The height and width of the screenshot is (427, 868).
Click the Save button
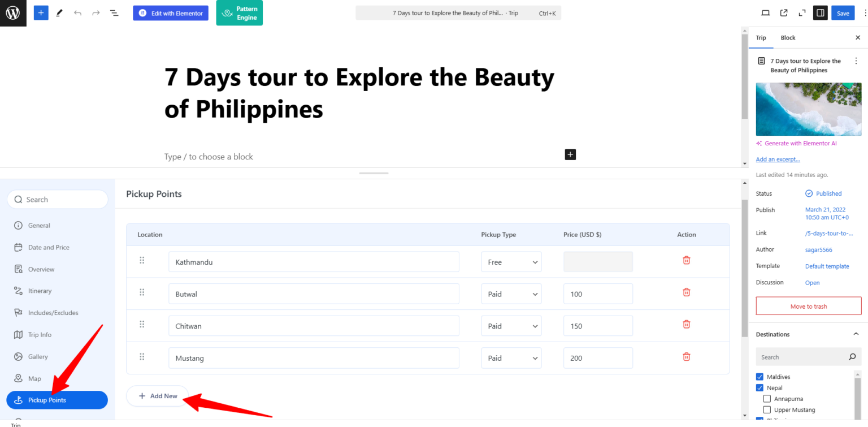click(843, 12)
